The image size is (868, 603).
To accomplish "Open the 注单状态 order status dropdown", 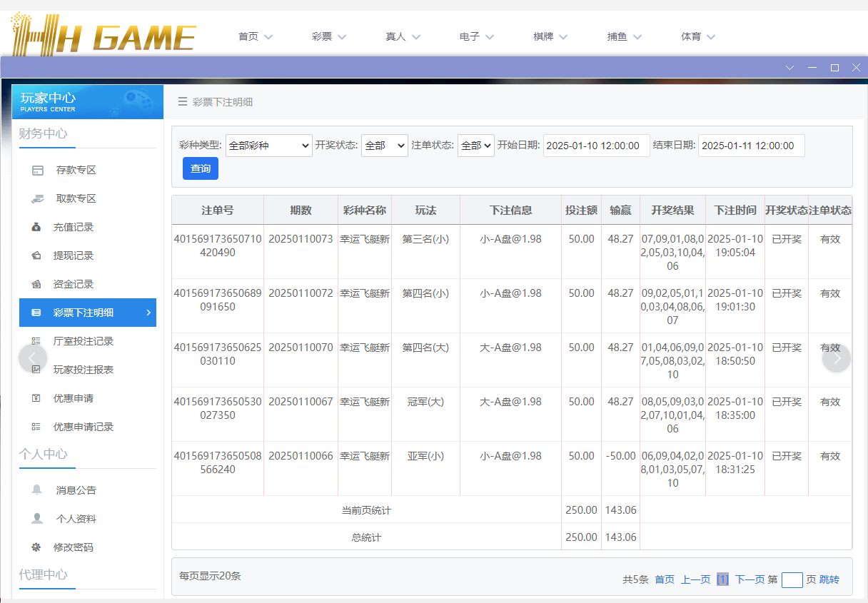I will 475,145.
